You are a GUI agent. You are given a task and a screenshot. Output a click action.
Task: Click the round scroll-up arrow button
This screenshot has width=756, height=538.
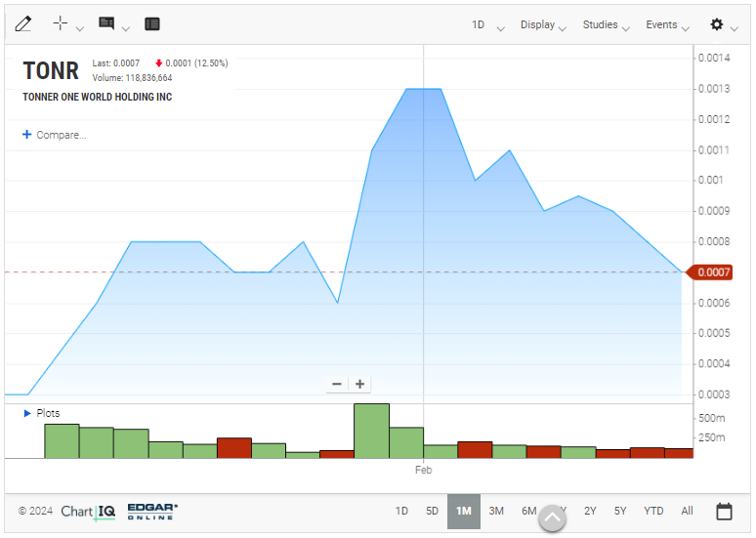tap(553, 518)
